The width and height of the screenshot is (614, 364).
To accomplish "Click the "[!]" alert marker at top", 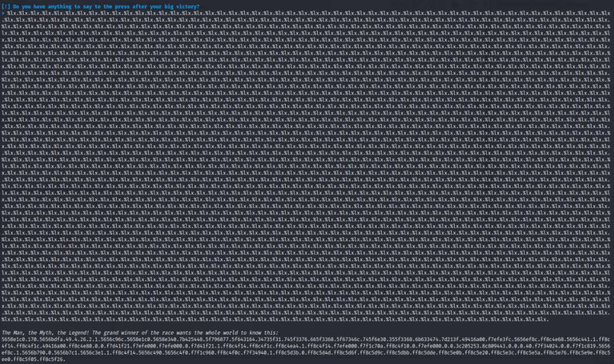I will click(5, 6).
